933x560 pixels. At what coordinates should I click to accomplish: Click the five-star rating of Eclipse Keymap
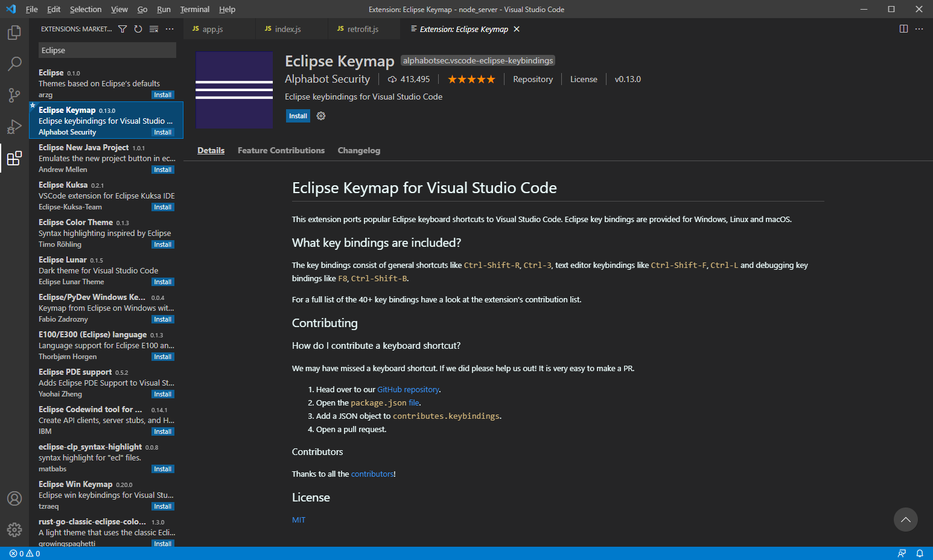(x=471, y=79)
